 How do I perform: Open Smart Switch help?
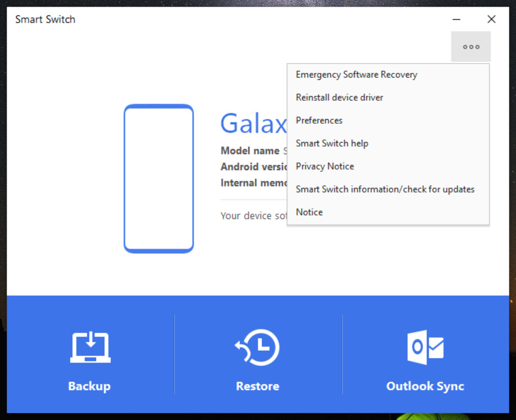pos(388,144)
